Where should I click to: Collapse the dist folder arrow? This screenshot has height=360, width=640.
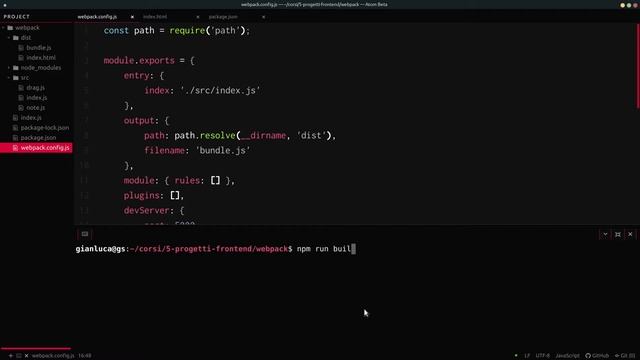coord(9,38)
